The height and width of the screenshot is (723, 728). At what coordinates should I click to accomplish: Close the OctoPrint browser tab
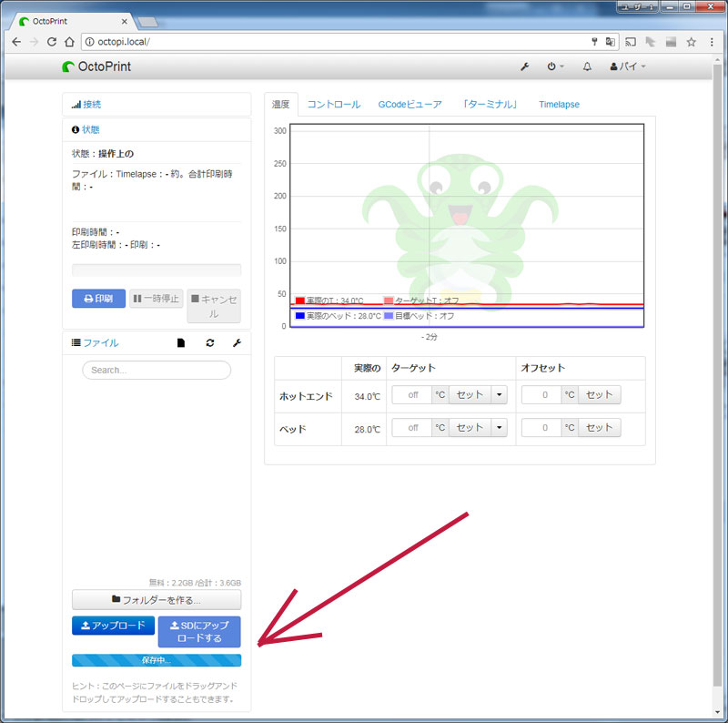point(125,21)
